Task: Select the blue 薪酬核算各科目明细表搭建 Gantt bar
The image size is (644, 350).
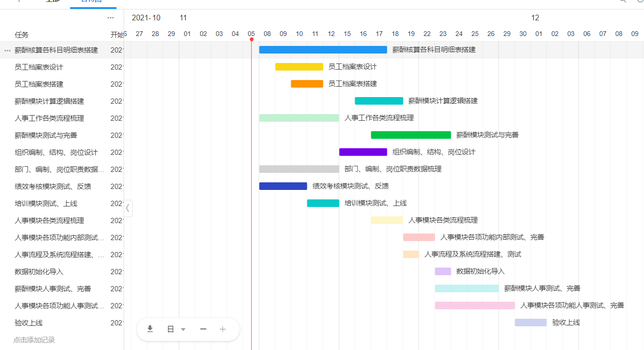Action: 322,50
